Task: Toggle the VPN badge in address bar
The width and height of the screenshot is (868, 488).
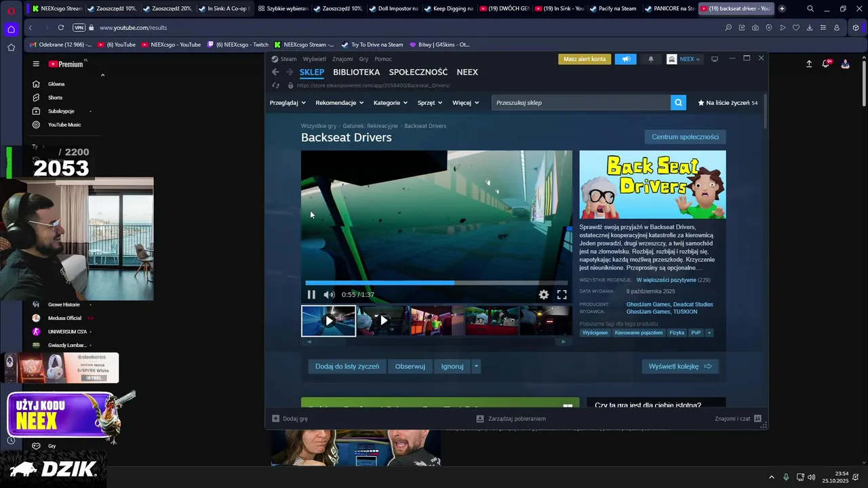Action: click(x=79, y=28)
